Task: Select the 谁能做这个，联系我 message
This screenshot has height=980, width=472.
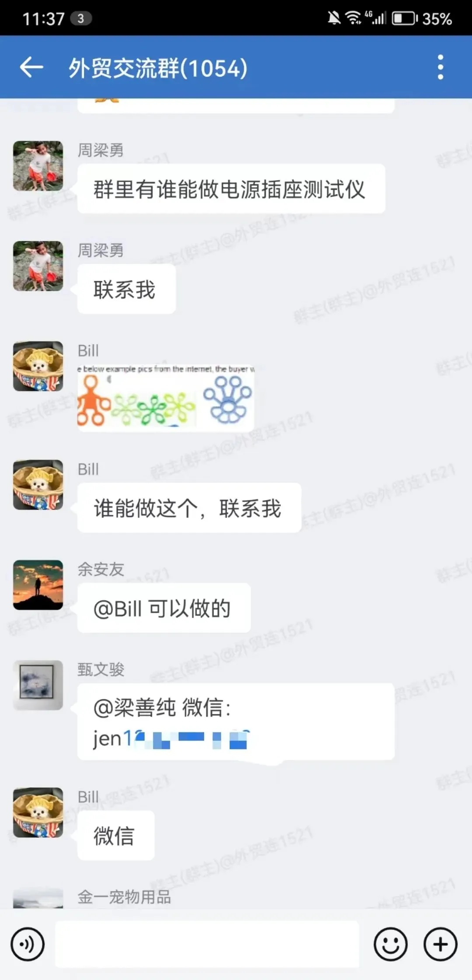Action: pos(189,508)
